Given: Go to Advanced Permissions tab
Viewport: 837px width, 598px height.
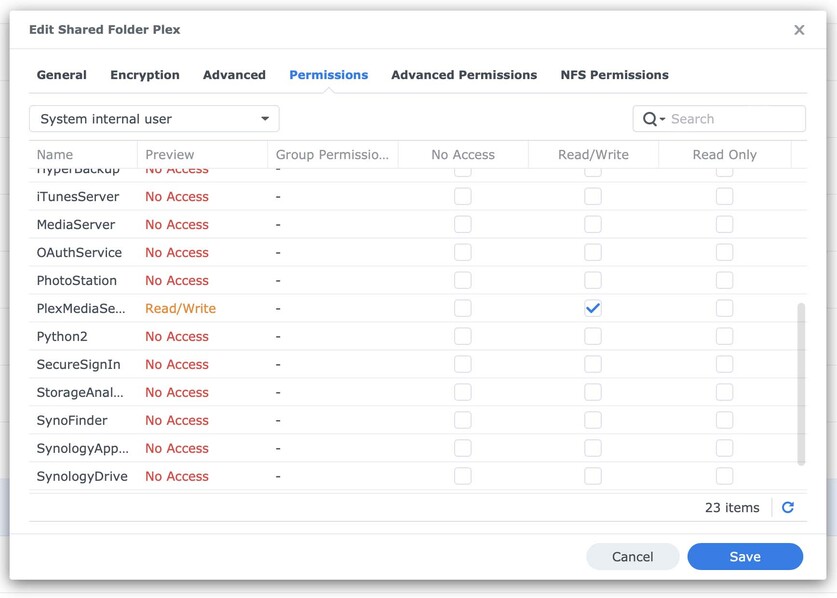Looking at the screenshot, I should click(464, 75).
